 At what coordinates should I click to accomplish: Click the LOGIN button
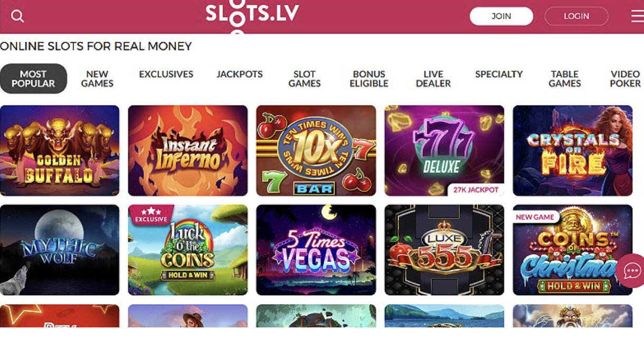[576, 16]
